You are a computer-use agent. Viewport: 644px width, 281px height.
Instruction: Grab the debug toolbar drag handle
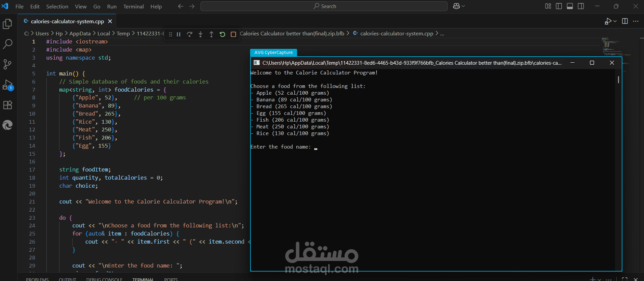point(170,34)
